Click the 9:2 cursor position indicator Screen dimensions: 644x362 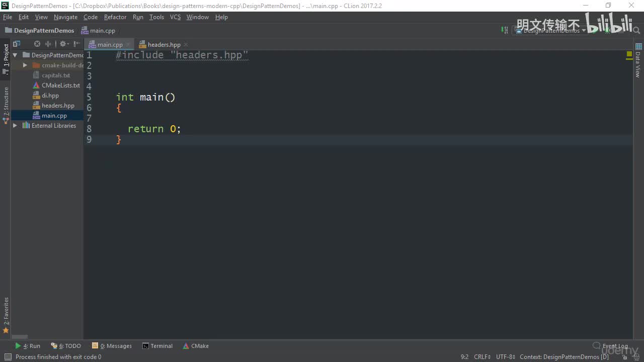coord(464,357)
